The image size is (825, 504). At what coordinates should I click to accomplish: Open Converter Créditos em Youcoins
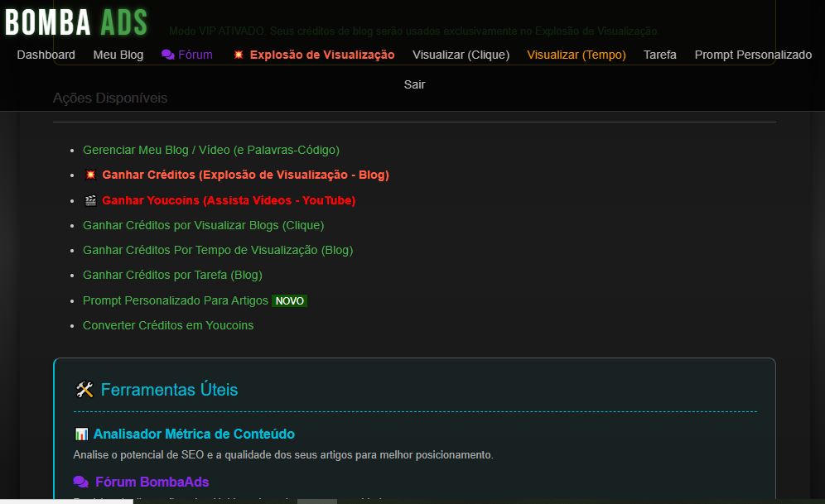168,325
